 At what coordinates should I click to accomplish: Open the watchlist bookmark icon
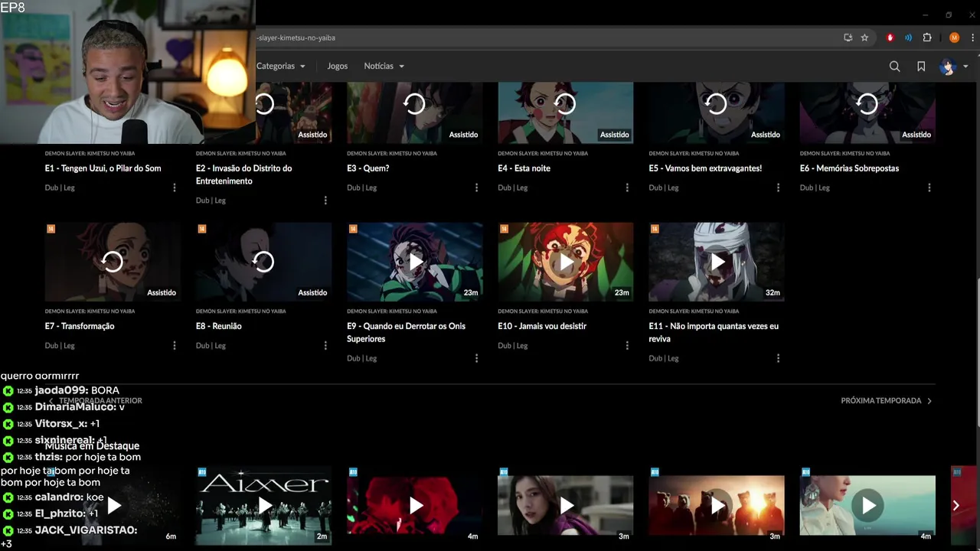click(921, 67)
